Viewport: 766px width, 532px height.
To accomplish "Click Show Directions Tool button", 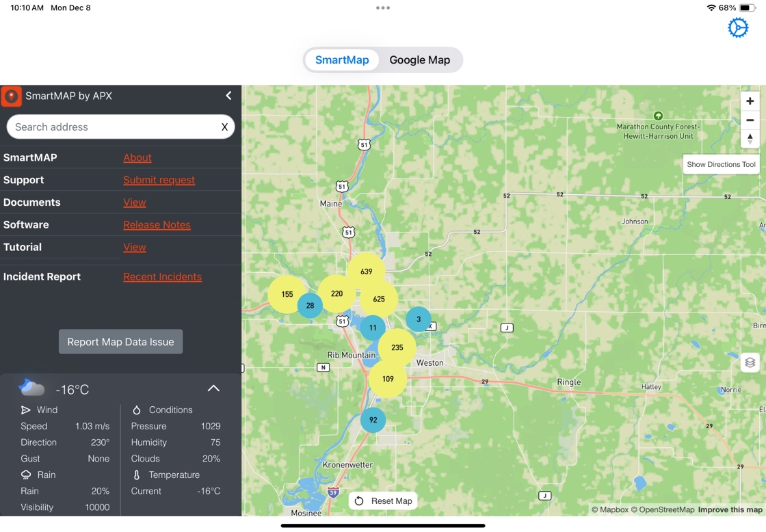I will [x=721, y=165].
